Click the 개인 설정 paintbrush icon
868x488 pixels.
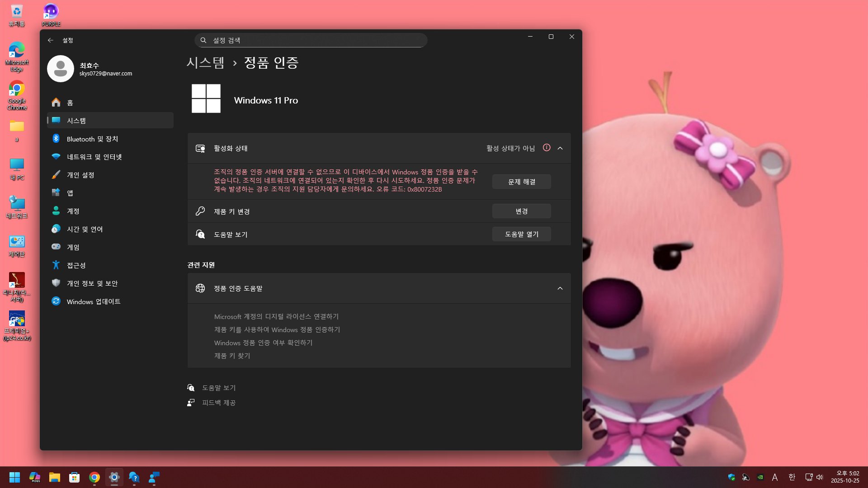coord(56,175)
